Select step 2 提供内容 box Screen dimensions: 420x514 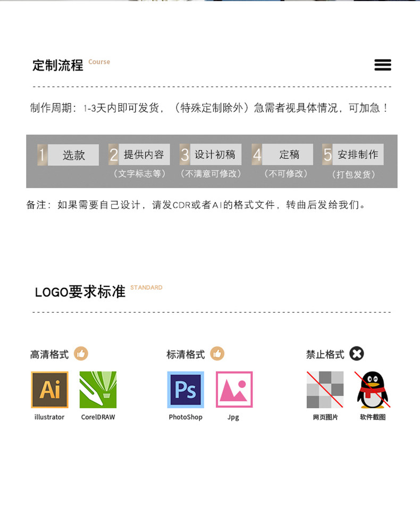click(x=139, y=154)
